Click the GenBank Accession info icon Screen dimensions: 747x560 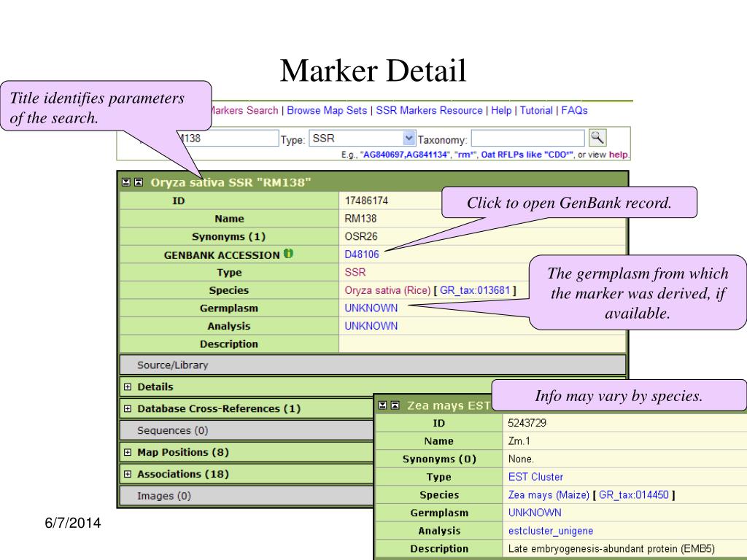(x=288, y=254)
